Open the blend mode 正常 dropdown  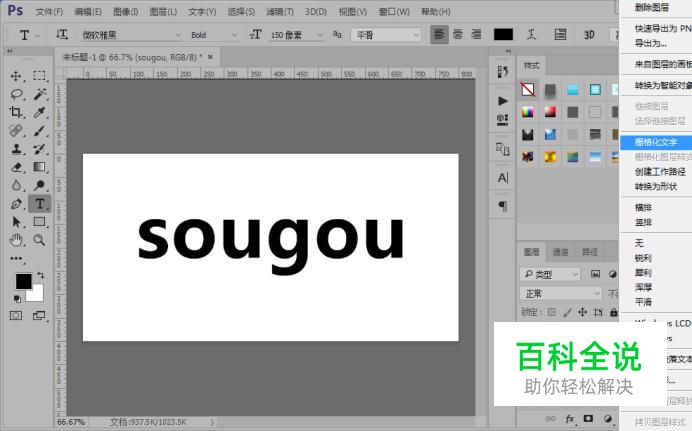click(561, 293)
